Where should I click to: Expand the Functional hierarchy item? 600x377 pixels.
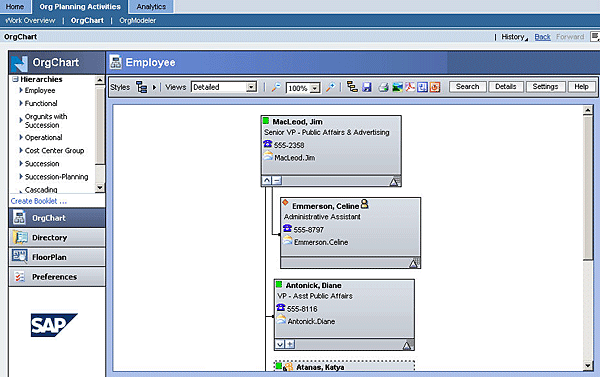pyautogui.click(x=21, y=103)
